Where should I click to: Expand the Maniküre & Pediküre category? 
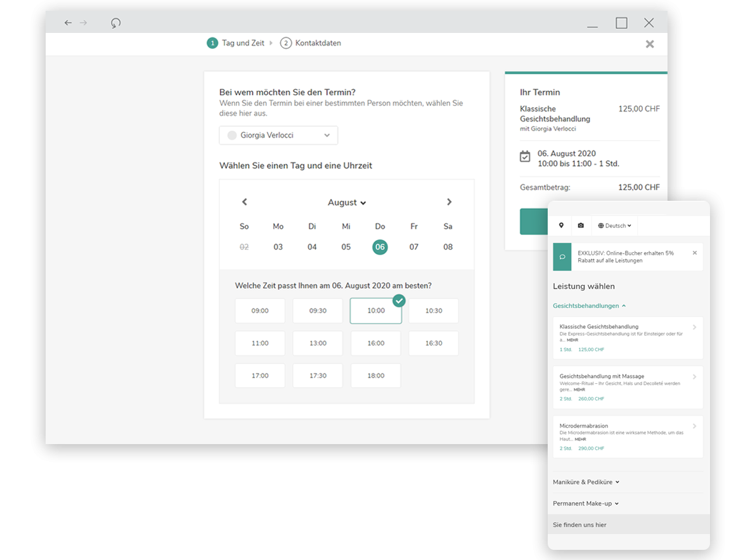point(586,482)
